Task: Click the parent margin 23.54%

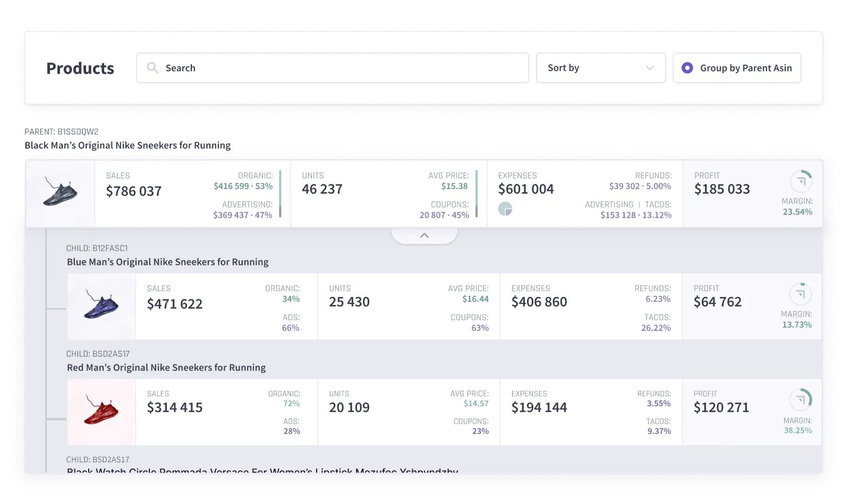Action: coord(798,212)
